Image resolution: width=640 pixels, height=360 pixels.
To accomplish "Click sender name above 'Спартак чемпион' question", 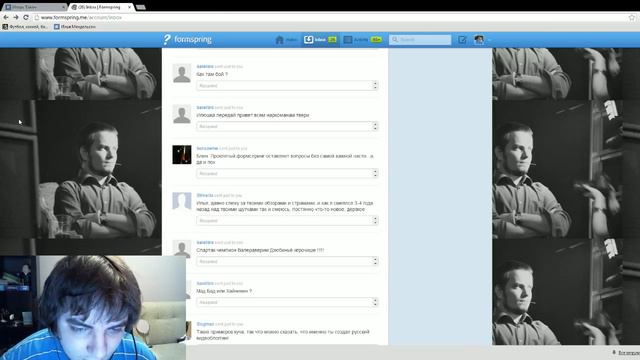I will [x=205, y=242].
